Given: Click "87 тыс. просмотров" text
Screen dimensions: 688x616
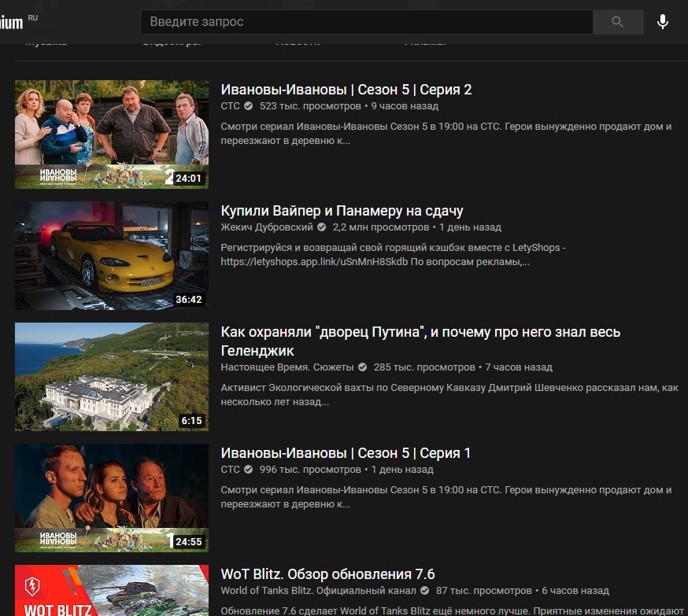Looking at the screenshot, I should click(484, 591).
